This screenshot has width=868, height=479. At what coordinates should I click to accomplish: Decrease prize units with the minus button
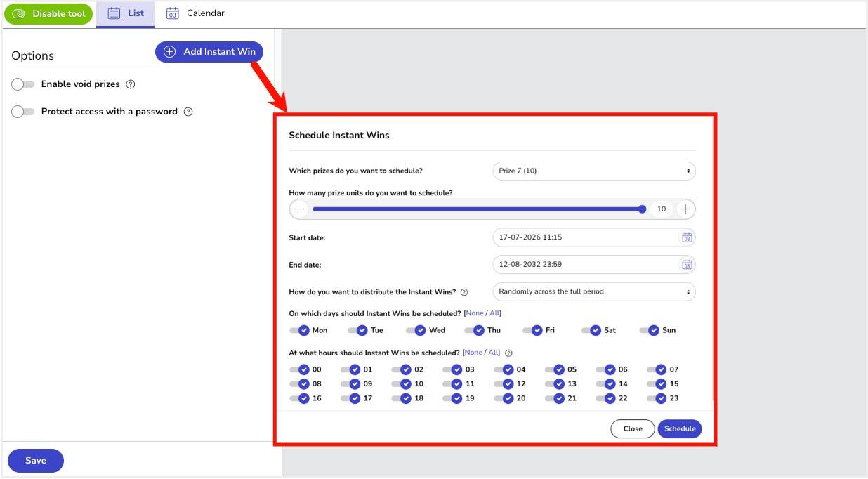(x=300, y=209)
